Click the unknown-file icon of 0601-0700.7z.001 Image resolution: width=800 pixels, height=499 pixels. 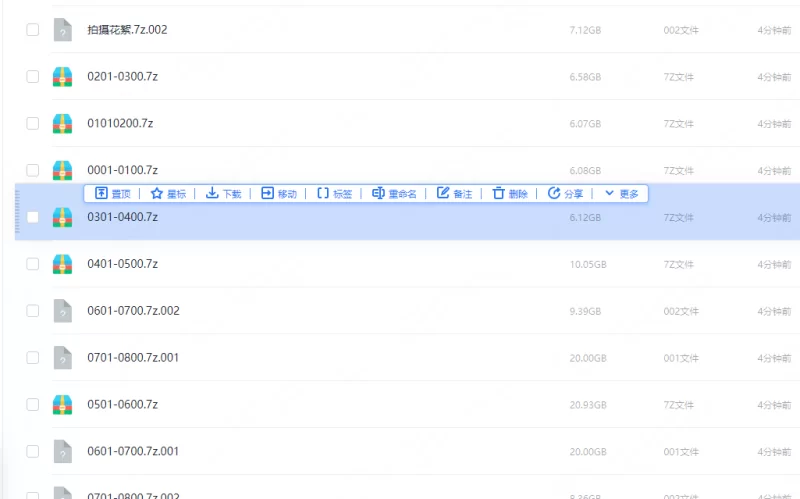tap(63, 452)
